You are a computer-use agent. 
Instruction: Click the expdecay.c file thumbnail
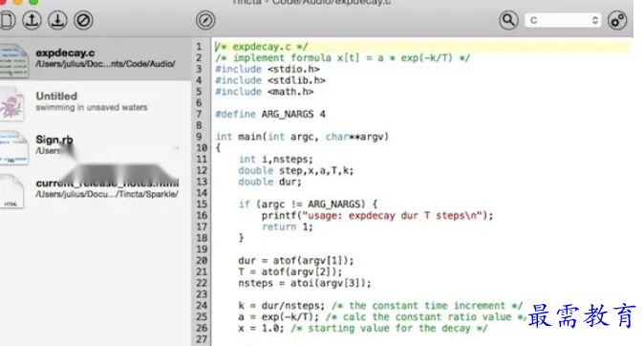click(x=13, y=60)
